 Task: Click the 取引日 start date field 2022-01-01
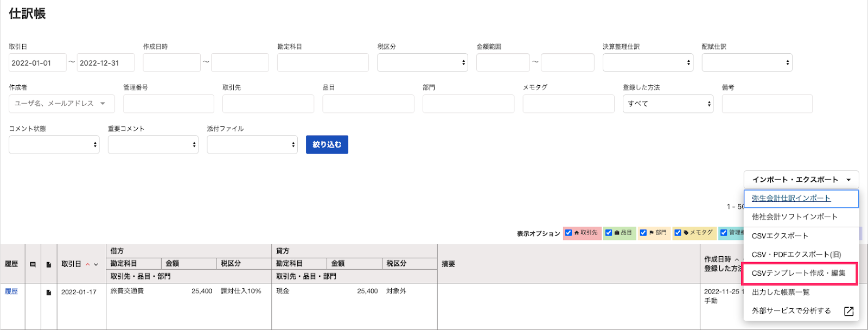click(37, 62)
